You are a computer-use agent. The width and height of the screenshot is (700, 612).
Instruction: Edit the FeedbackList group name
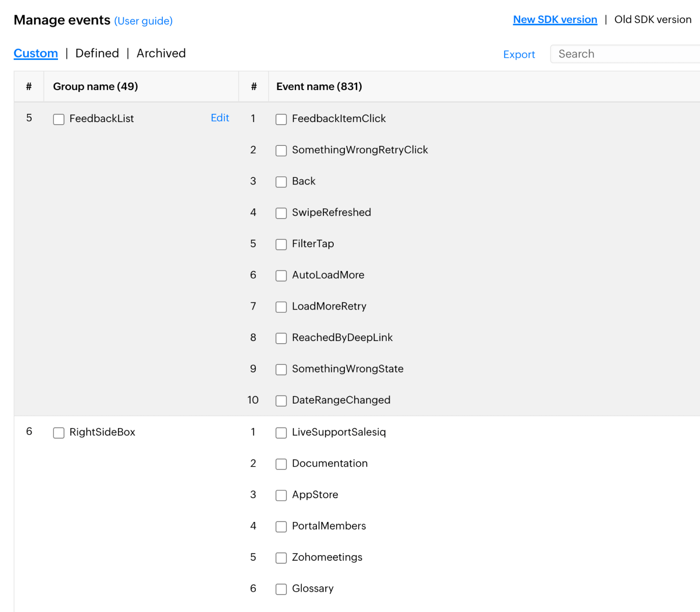point(220,118)
